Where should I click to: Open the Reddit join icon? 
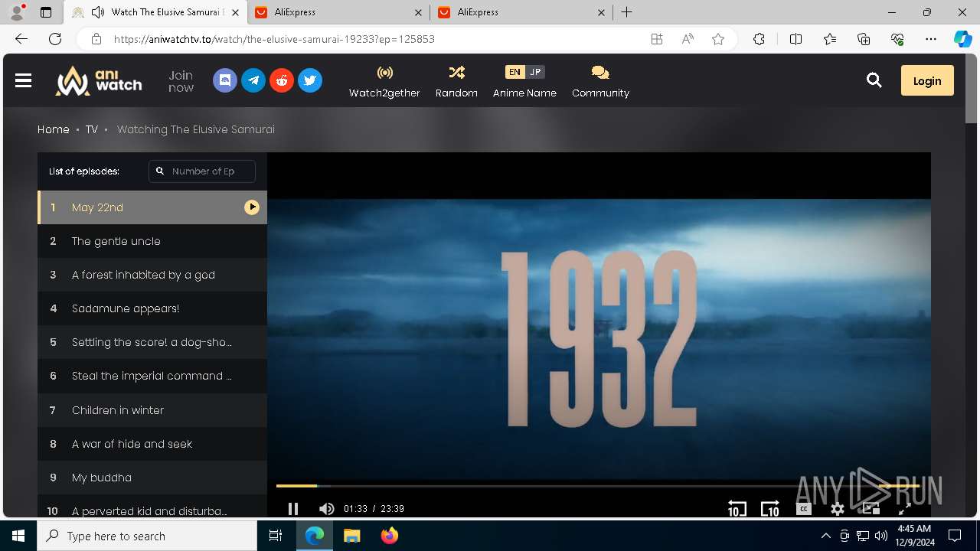tap(282, 80)
